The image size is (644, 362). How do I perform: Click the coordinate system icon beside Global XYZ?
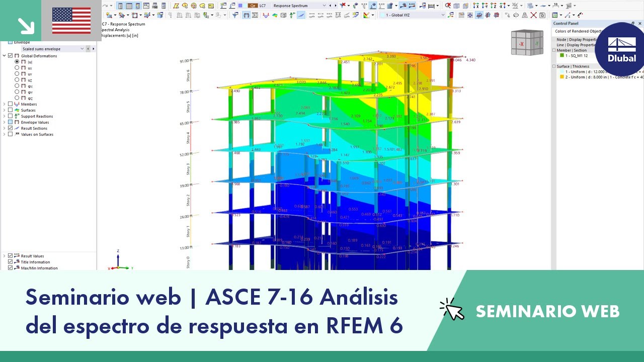click(450, 15)
